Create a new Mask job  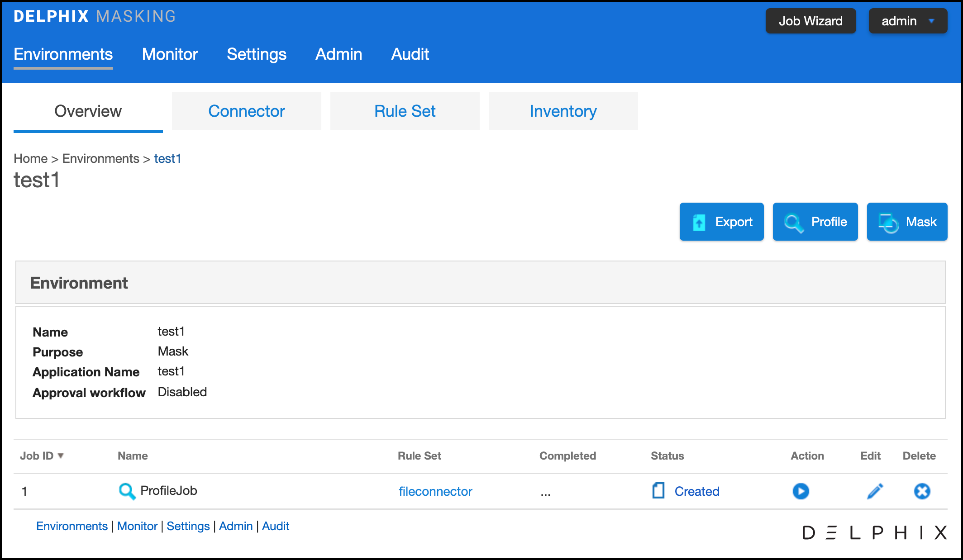click(x=907, y=222)
